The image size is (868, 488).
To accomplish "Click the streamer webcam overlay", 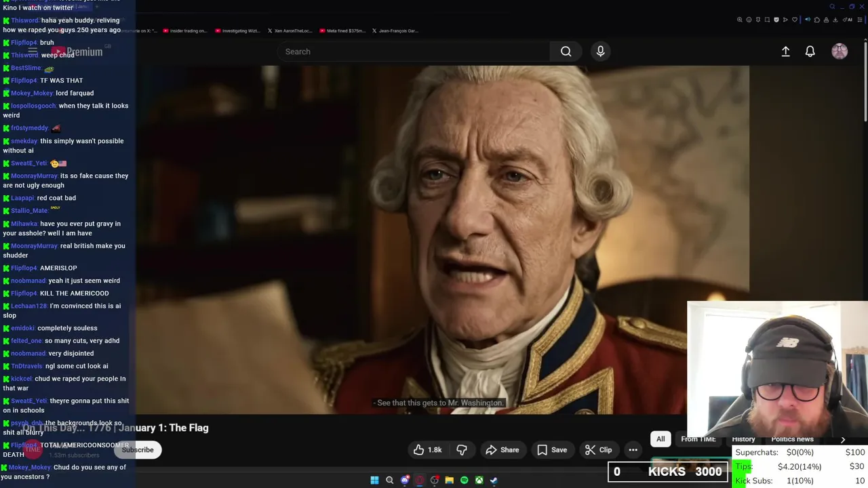I will tap(777, 369).
